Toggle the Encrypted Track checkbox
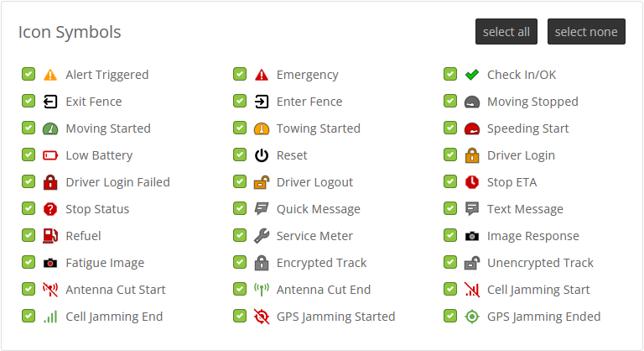This screenshot has height=351, width=644. 240,263
